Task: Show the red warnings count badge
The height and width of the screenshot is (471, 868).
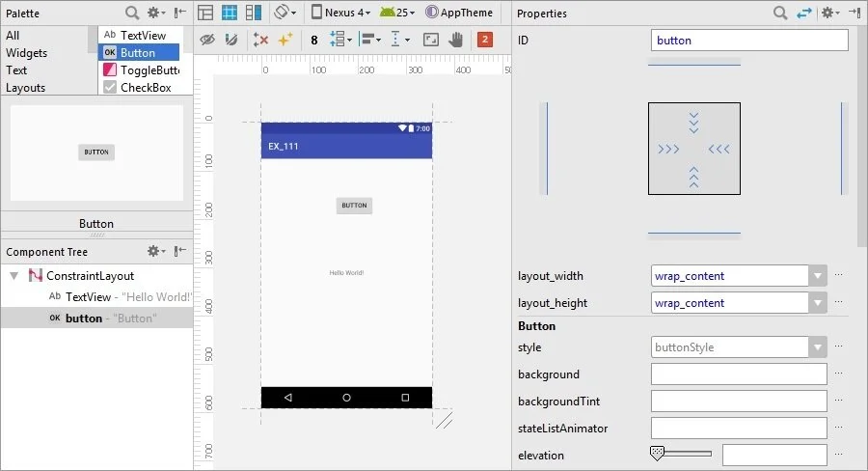Action: pyautogui.click(x=485, y=40)
